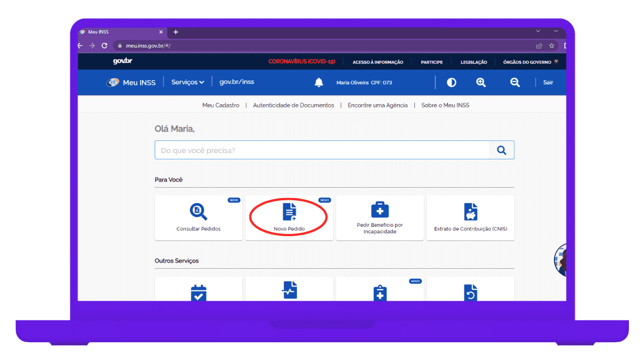The width and height of the screenshot is (644, 362).
Task: Click Sair to log out
Action: point(548,82)
